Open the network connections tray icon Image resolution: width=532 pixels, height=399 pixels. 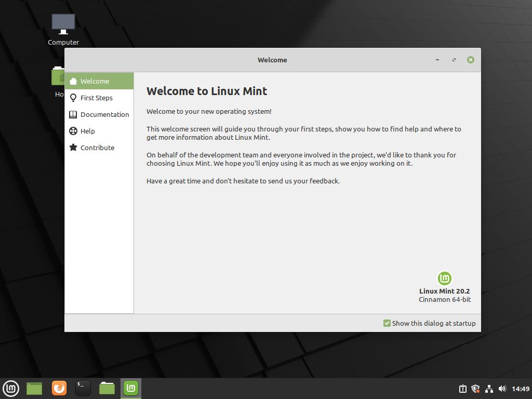click(x=489, y=389)
